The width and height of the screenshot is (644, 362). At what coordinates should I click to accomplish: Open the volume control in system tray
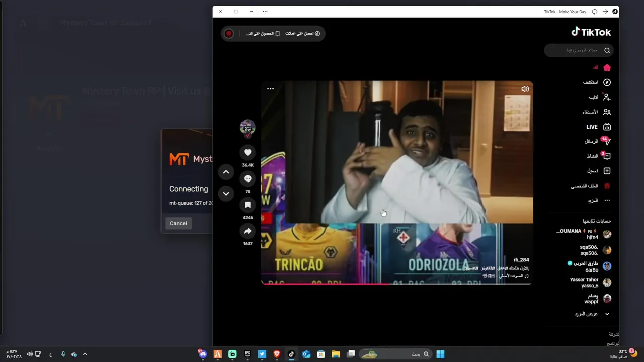(30, 354)
